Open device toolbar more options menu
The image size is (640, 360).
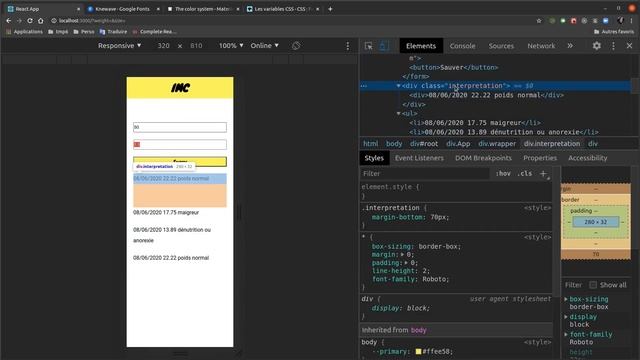[x=347, y=46]
